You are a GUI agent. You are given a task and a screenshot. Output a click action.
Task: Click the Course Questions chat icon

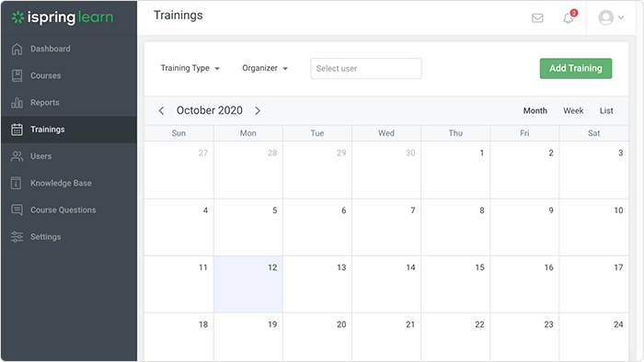[x=17, y=209]
